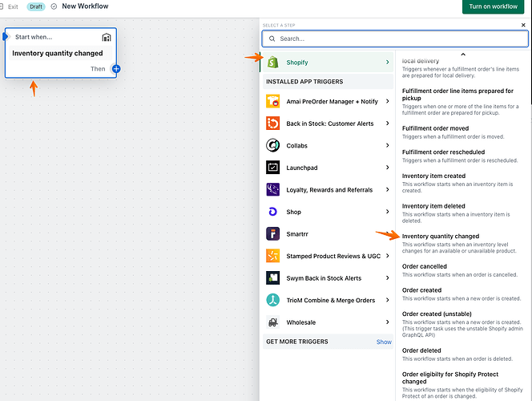Viewport: 532px width, 401px height.
Task: Click the Shop app icon
Action: (272, 212)
